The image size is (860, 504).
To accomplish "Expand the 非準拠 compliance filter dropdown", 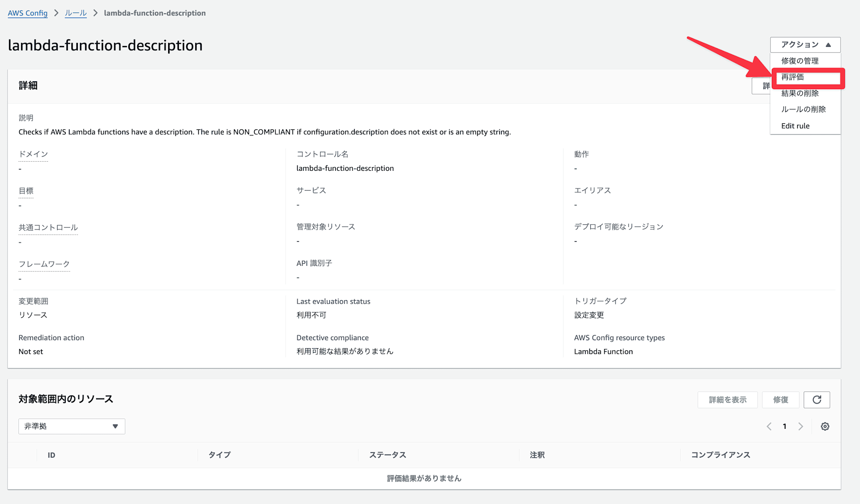I will tap(72, 426).
